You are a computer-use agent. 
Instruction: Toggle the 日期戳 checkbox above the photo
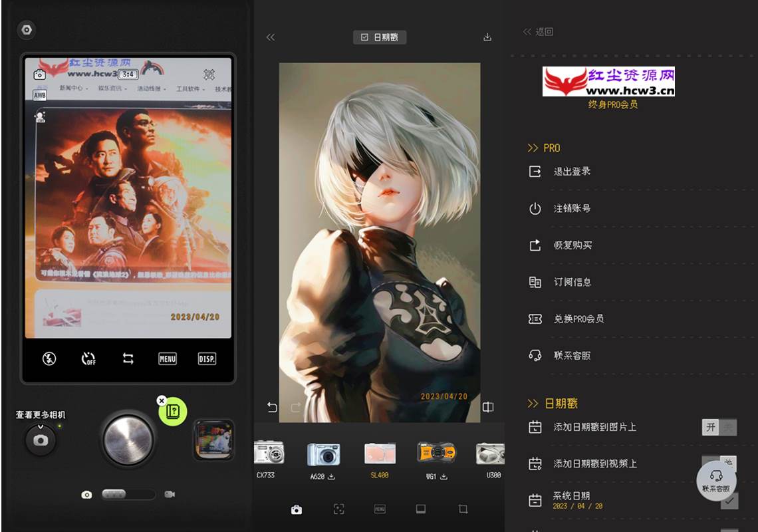[x=379, y=37]
